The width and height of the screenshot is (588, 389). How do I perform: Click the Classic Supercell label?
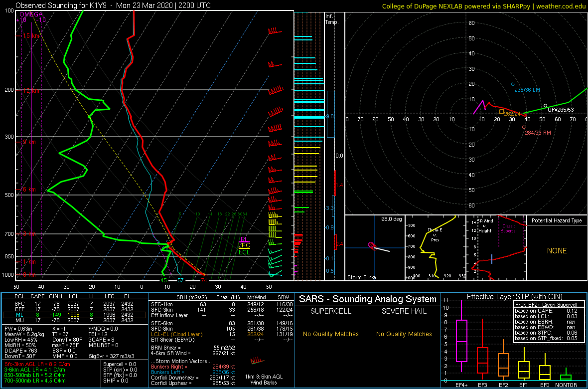point(510,229)
